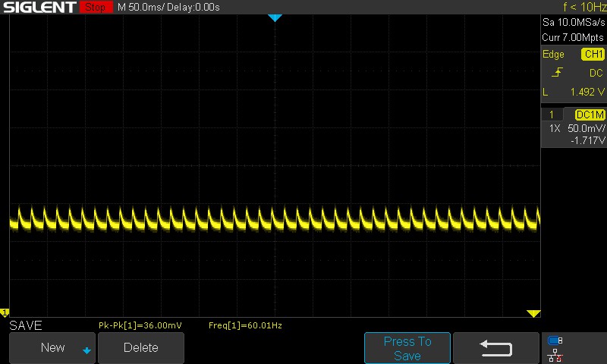The image size is (607, 364).
Task: Click the yellow channel 1 ground marker
Action: pos(4,312)
